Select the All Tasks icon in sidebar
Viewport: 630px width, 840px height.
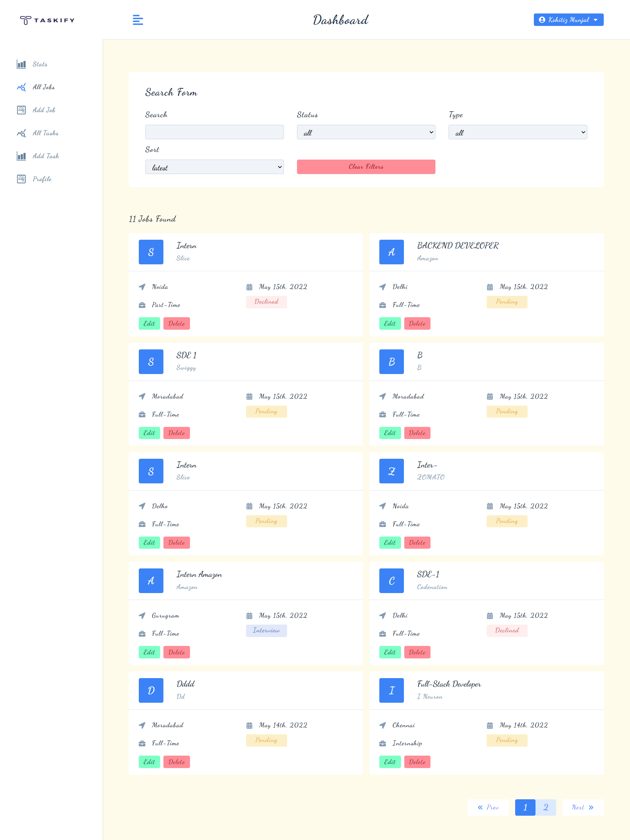(22, 133)
